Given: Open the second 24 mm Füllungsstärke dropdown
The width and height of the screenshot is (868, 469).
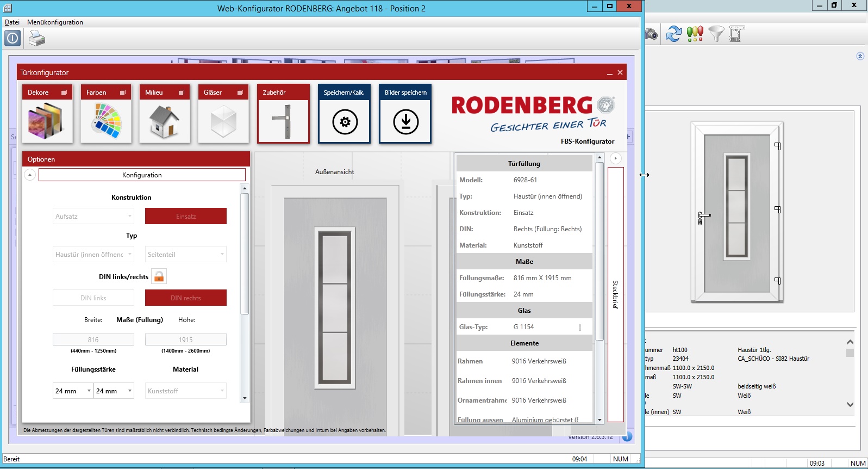Looking at the screenshot, I should (x=114, y=391).
